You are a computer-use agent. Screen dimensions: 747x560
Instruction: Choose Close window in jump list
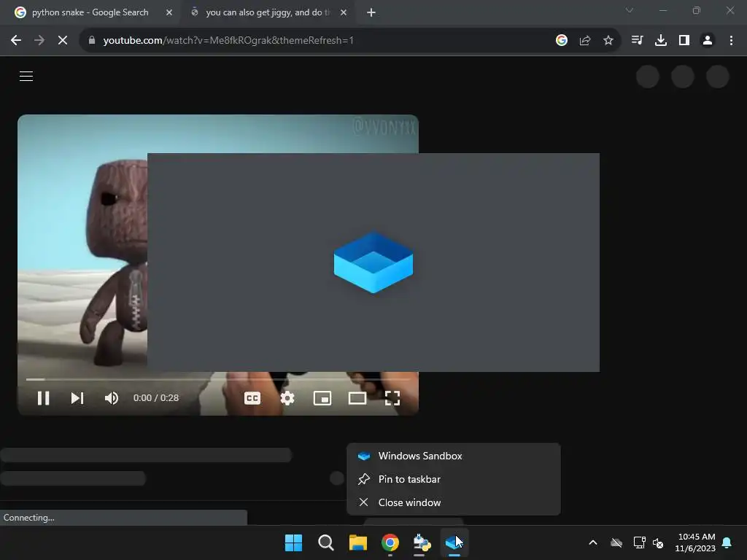point(454,502)
